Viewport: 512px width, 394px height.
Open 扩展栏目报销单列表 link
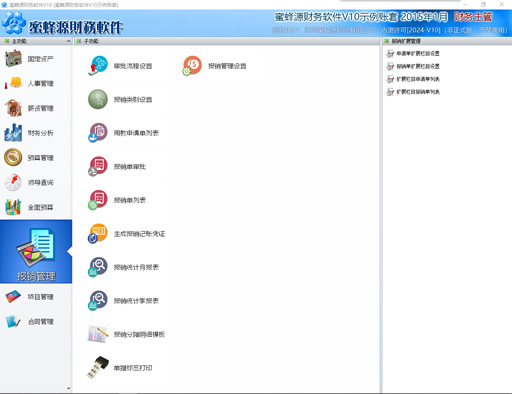(418, 92)
